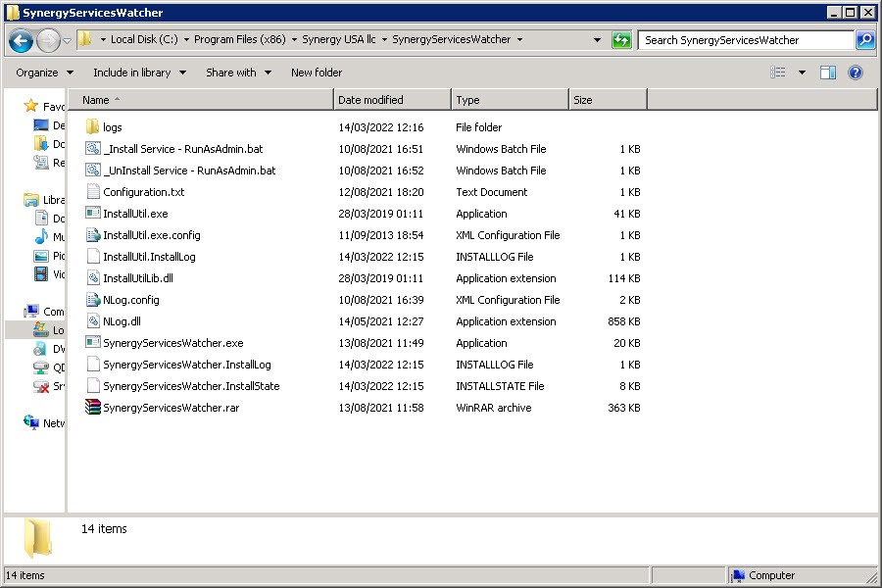The height and width of the screenshot is (588, 882).
Task: Click the folder icon in address bar
Action: pos(85,39)
